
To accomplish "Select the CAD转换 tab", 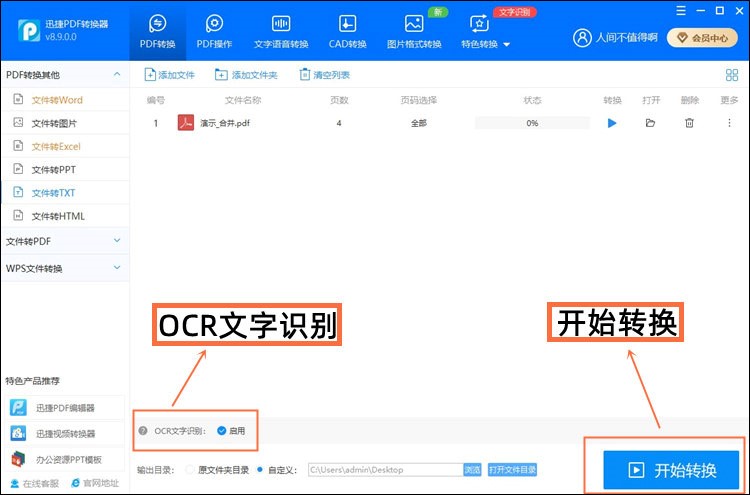I will point(347,32).
